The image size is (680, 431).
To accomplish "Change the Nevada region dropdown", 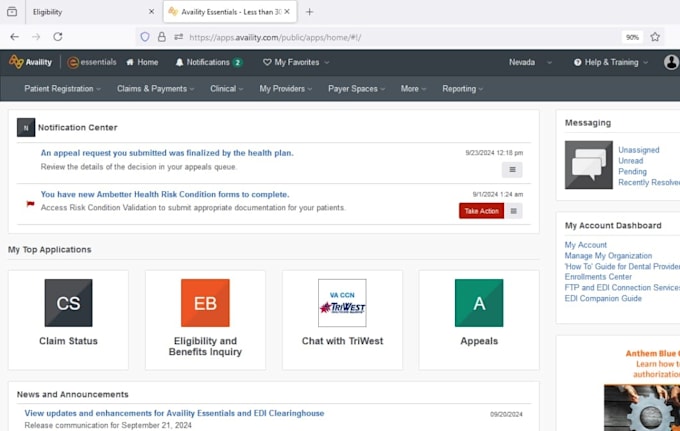I will [x=530, y=62].
